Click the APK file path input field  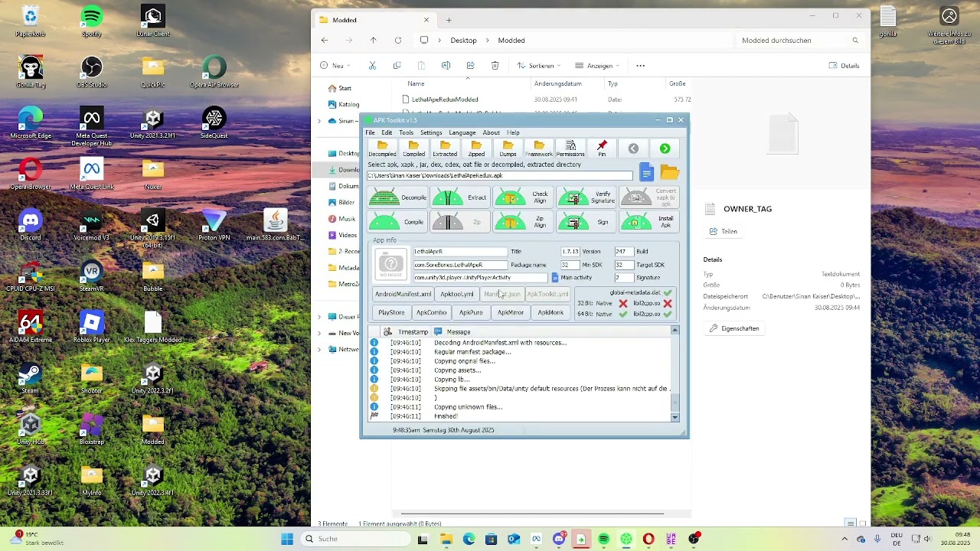(x=500, y=176)
